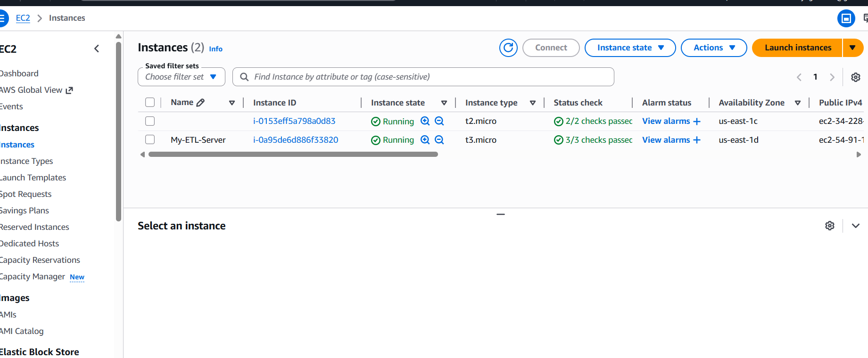
Task: Minimize details panel using the dash handle
Action: click(501, 214)
